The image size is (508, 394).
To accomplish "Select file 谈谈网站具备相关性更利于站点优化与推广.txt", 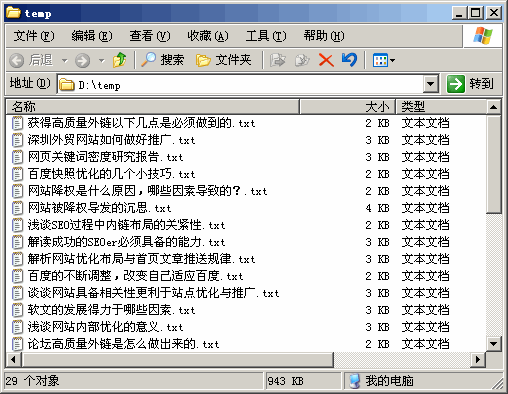I will [154, 293].
